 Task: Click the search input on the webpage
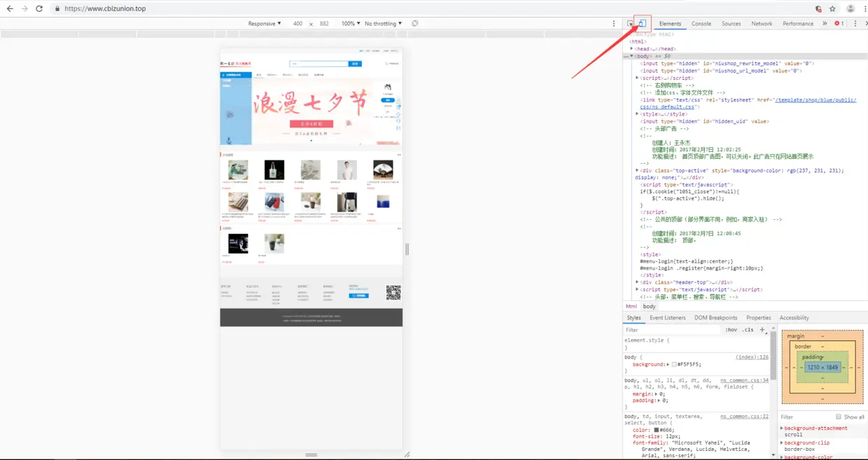tap(318, 64)
